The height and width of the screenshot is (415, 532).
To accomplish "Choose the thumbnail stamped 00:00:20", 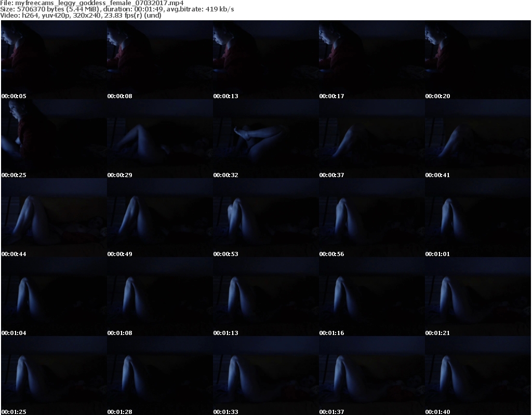I will 478,60.
